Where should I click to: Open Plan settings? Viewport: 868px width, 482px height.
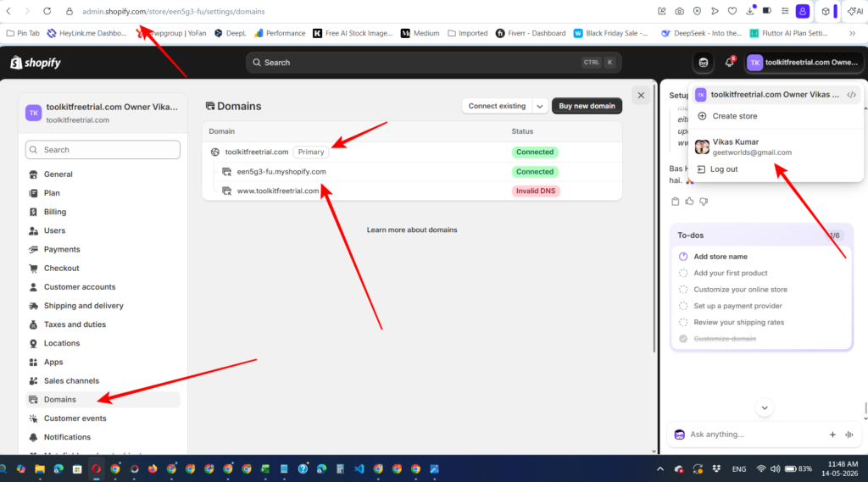pyautogui.click(x=103, y=193)
